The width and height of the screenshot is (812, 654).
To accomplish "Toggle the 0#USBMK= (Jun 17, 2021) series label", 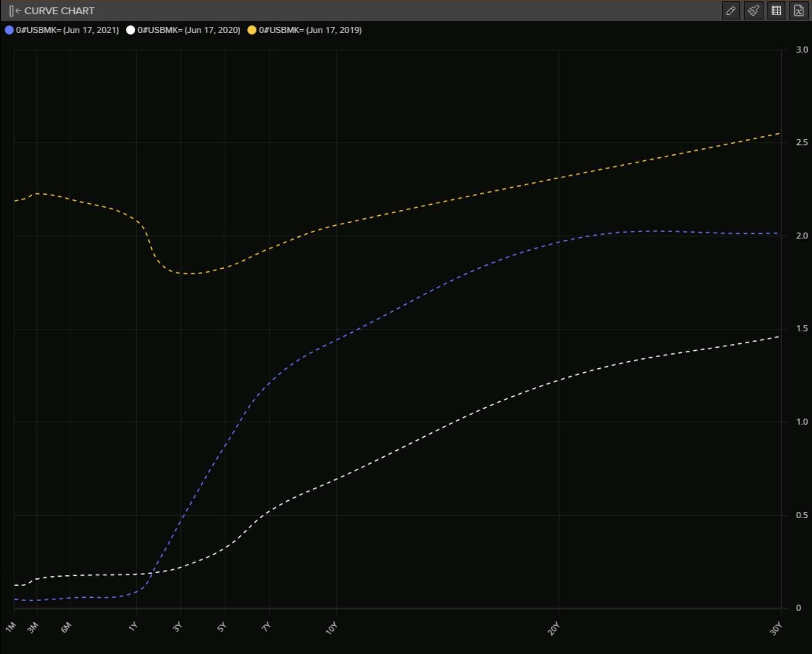I will (x=67, y=30).
